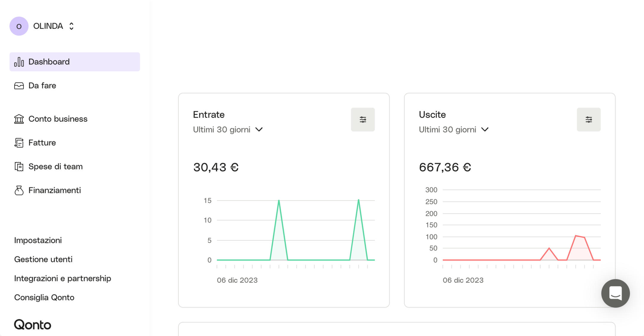Viewport: 644px width, 336px height.
Task: Click the first green peak in Entrate chart
Action: [279, 201]
